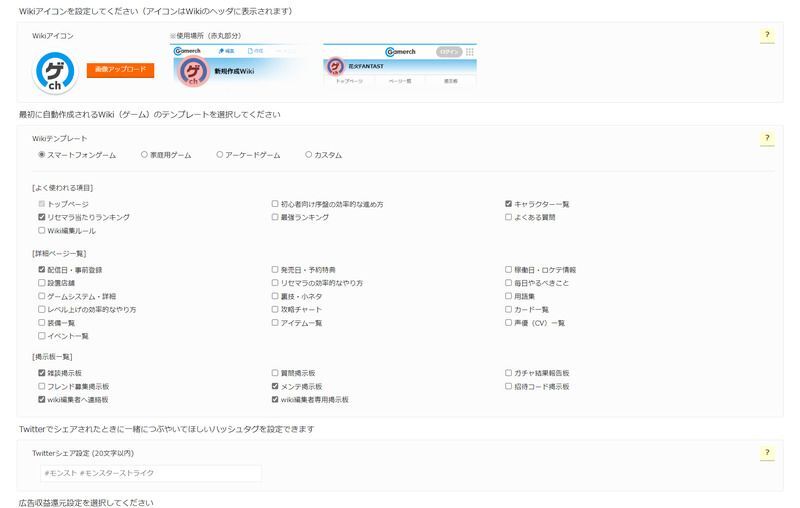Enable the ガチャ結果報告板 checkbox
The height and width of the screenshot is (508, 800).
point(509,373)
